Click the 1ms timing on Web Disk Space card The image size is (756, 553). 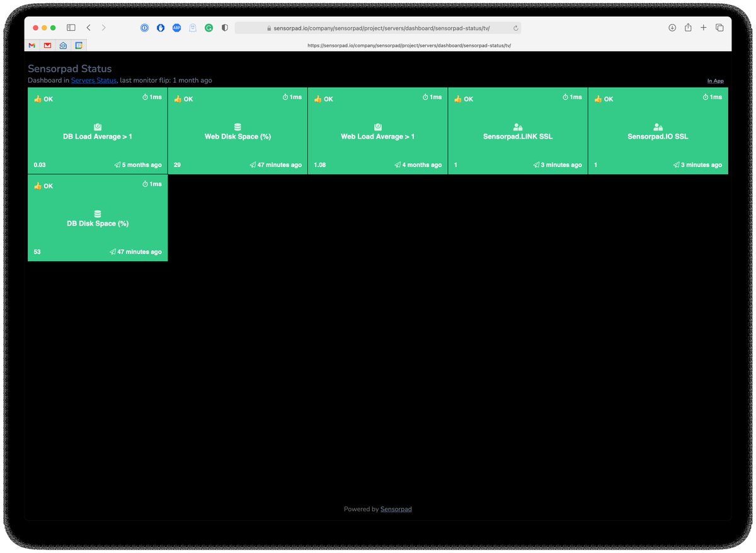coord(292,97)
